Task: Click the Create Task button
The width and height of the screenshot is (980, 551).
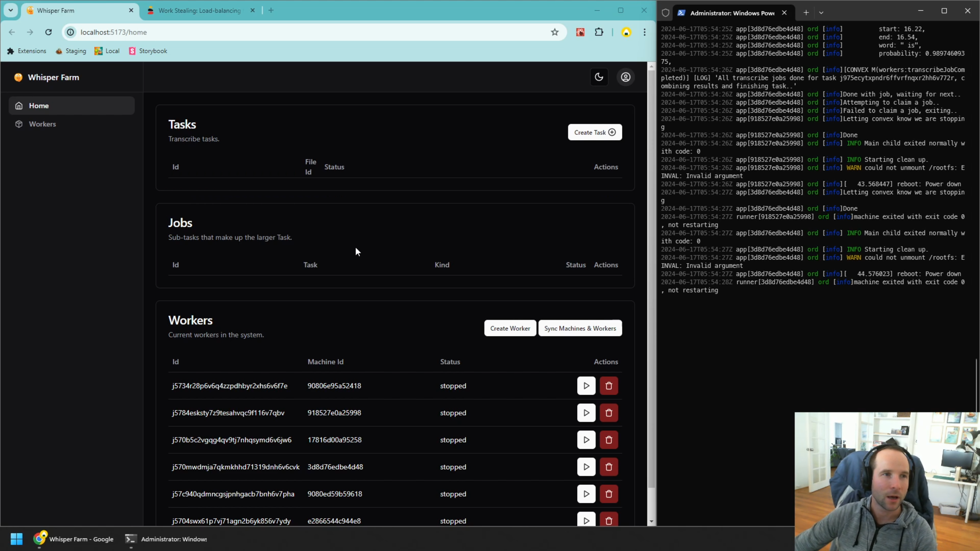Action: click(594, 132)
